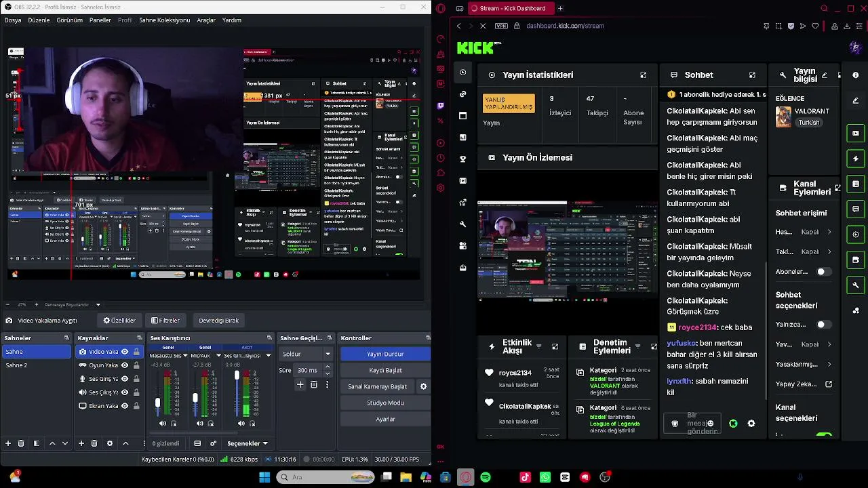Image resolution: width=868 pixels, height=488 pixels.
Task: Open the Dosya menu in OBS
Action: coord(13,20)
